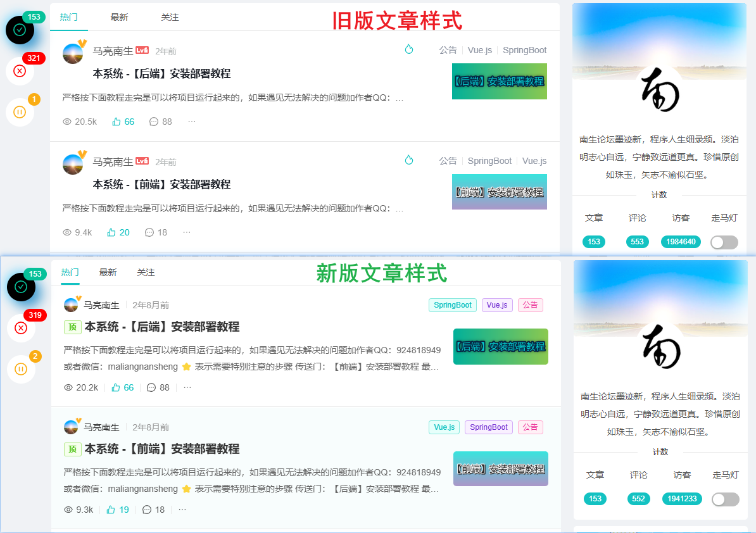Like the post showing 19 thumbs-up

[x=111, y=510]
